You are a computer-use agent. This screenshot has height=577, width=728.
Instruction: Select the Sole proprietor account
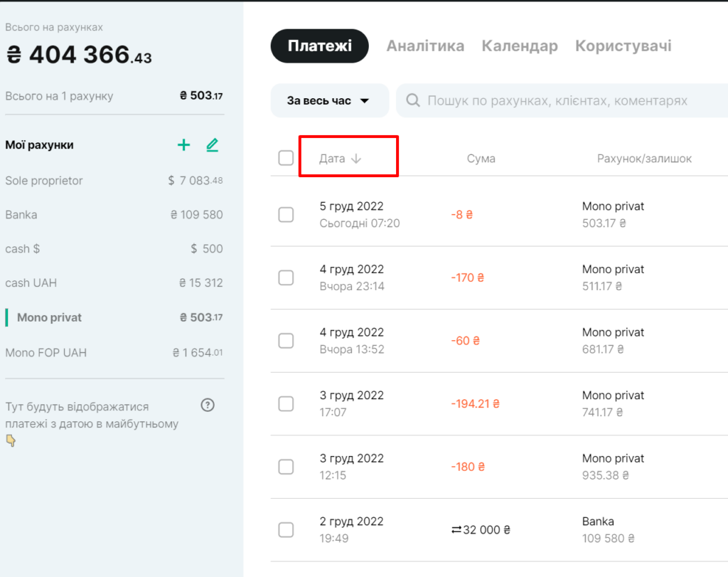coord(114,181)
